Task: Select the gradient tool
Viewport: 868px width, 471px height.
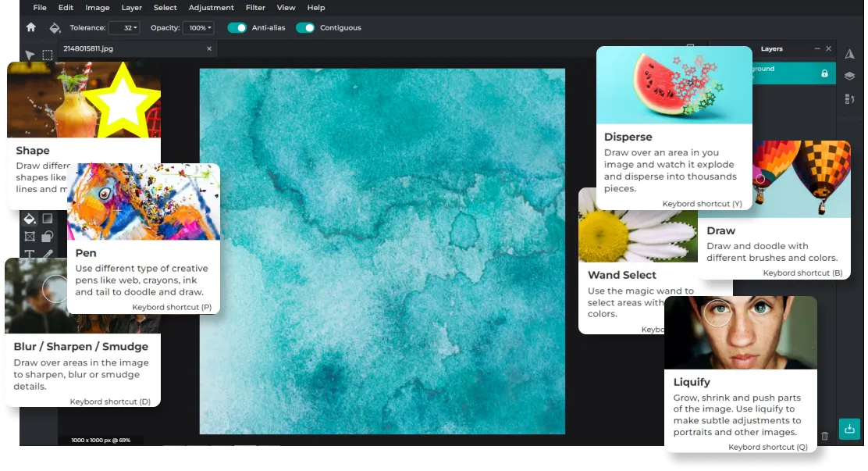Action: pyautogui.click(x=48, y=219)
